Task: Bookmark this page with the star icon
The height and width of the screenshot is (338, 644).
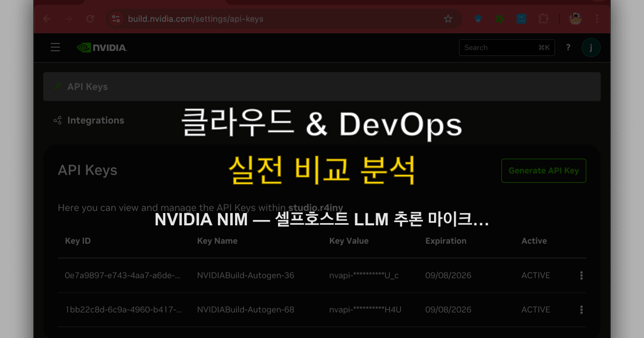Action: point(448,19)
